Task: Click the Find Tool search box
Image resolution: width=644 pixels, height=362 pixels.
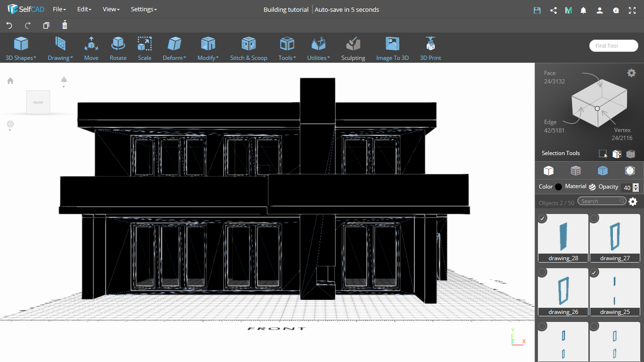Action: tap(613, 46)
